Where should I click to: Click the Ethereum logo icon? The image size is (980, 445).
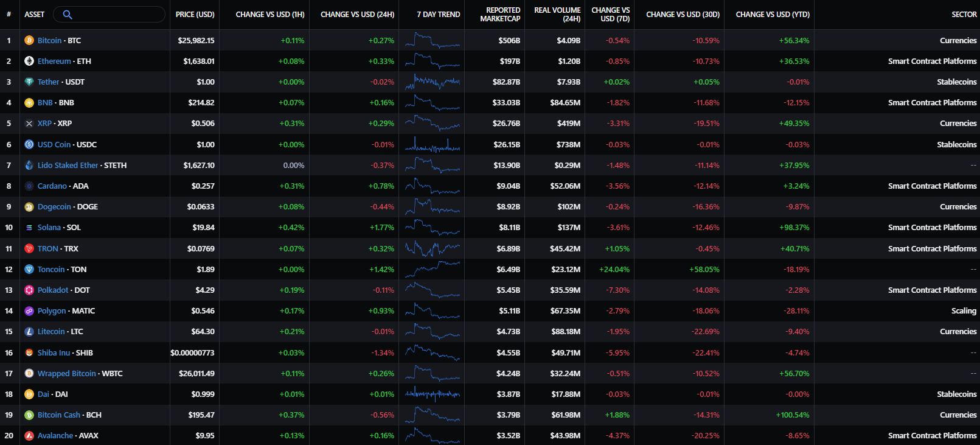(29, 61)
